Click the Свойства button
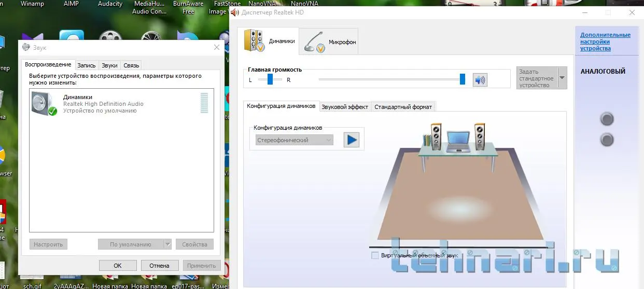This screenshot has width=644, height=289. tap(194, 244)
